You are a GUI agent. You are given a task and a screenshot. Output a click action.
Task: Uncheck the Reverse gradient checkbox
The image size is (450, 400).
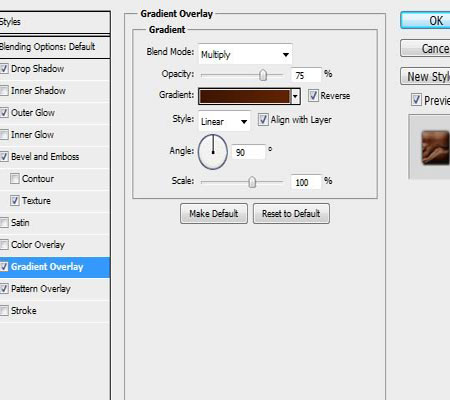click(313, 96)
